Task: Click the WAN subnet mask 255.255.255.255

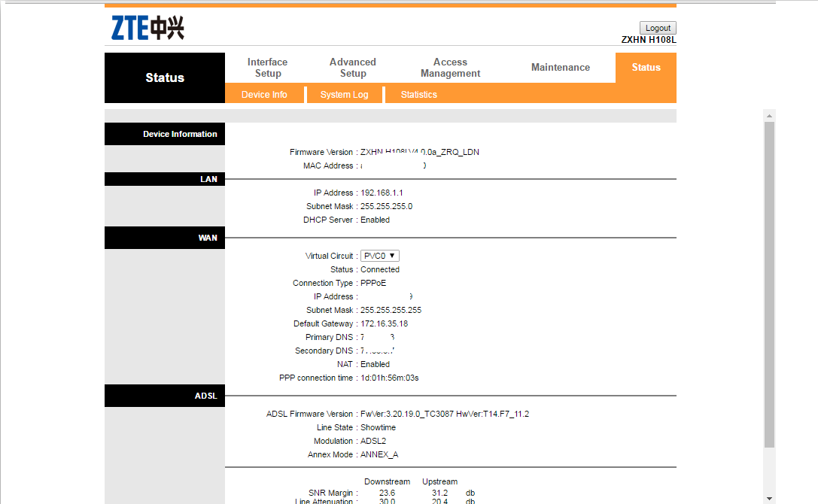Action: coord(391,310)
